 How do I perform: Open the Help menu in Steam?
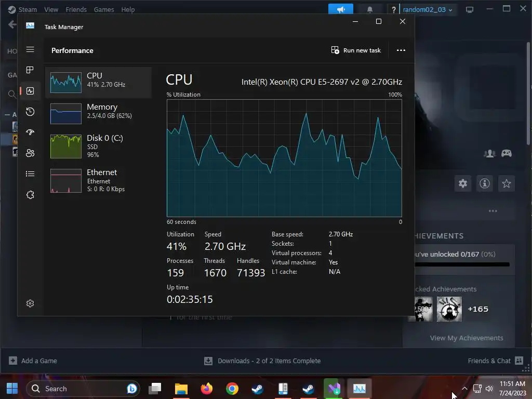coord(128,9)
